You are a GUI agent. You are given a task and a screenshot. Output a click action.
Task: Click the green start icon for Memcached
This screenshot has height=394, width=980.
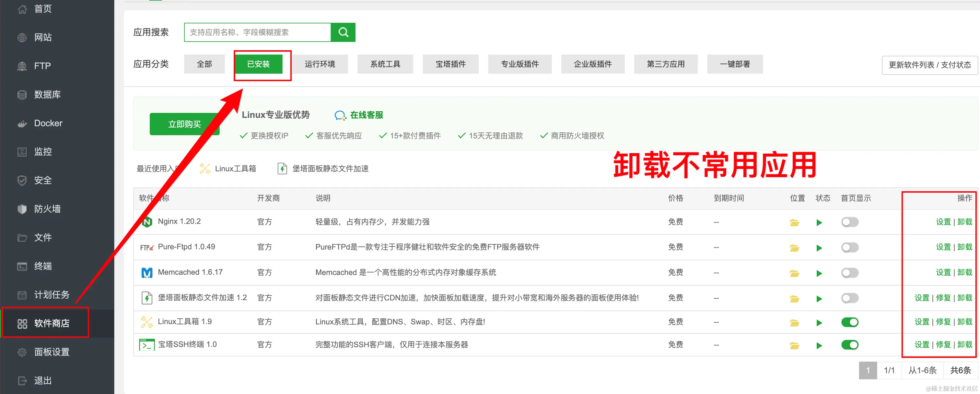[819, 273]
